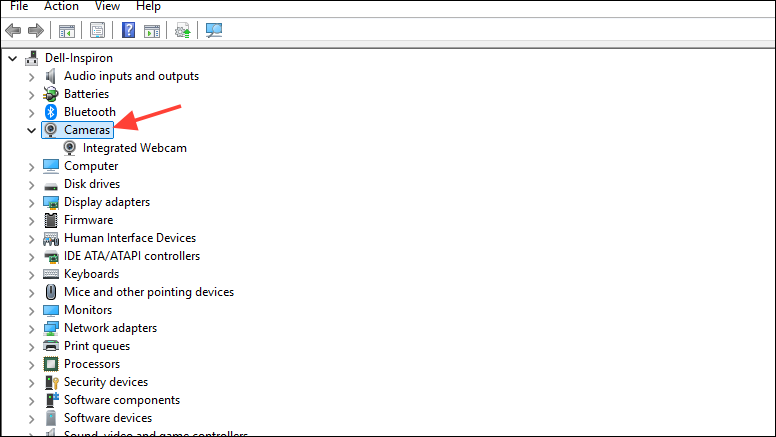Select the Firmware label
776x437 pixels.
tap(89, 220)
